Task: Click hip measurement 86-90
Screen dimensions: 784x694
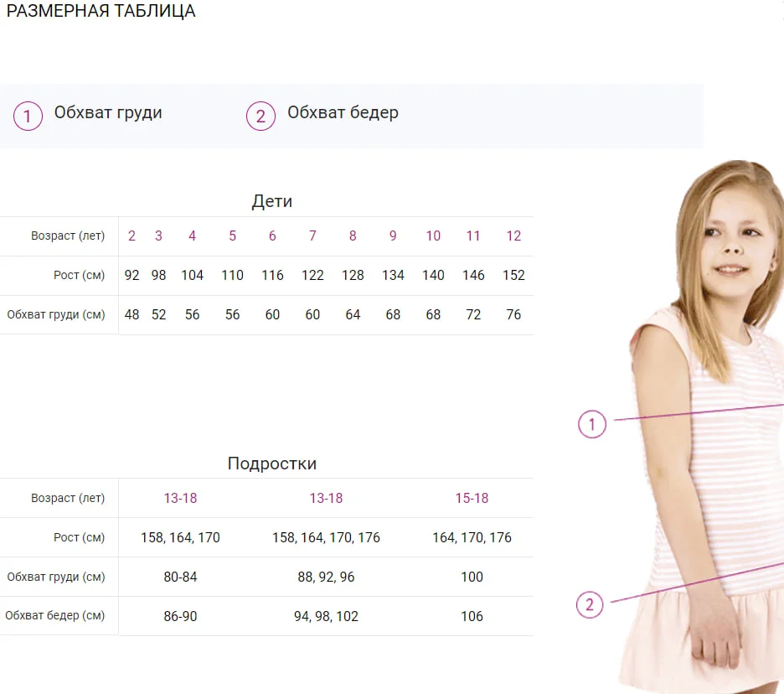Action: (x=180, y=616)
